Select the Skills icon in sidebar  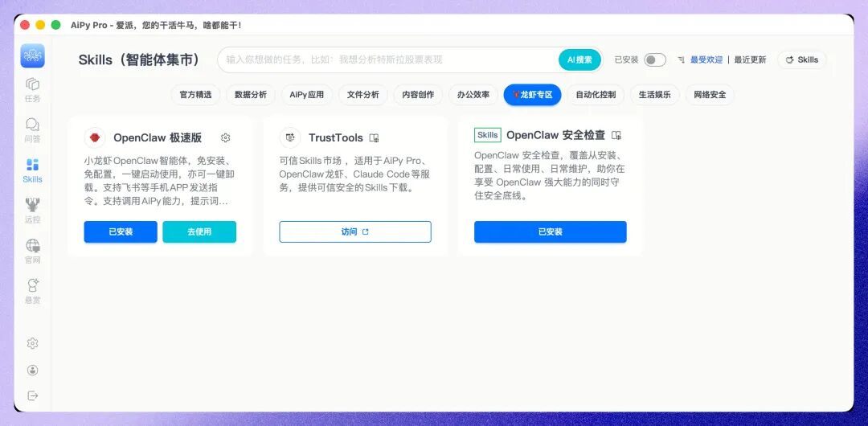pyautogui.click(x=32, y=170)
